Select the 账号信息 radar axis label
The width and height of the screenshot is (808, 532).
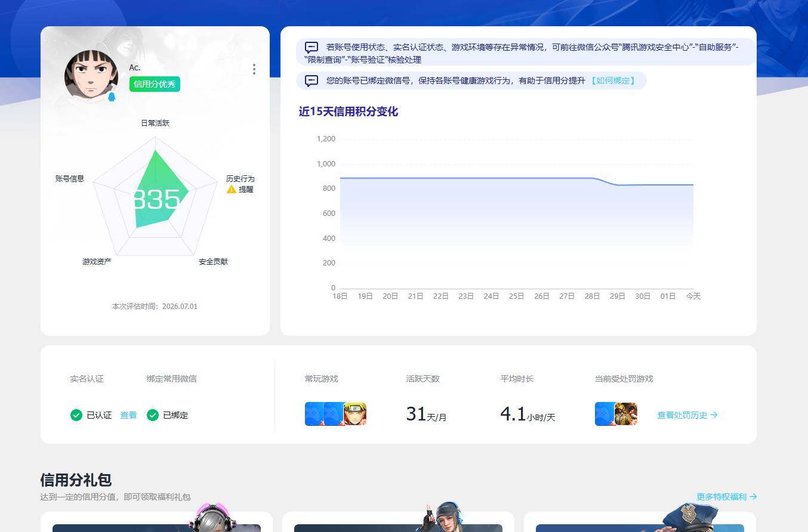(70, 178)
